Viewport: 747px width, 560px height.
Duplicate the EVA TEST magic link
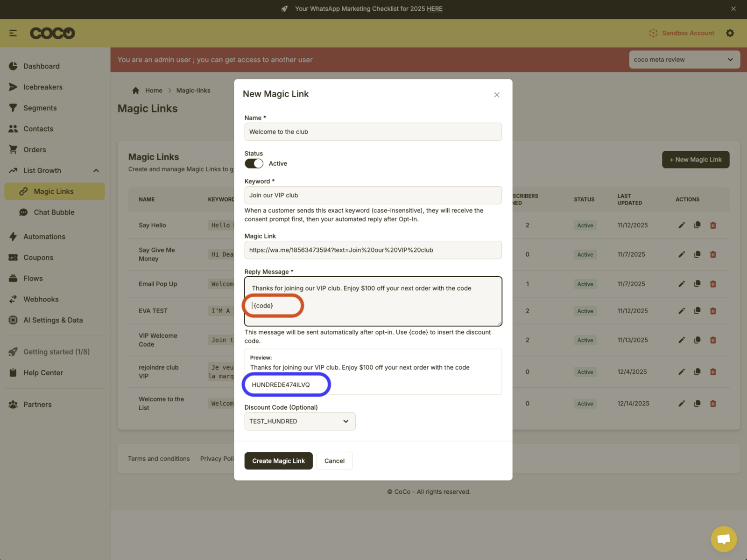[x=697, y=311]
